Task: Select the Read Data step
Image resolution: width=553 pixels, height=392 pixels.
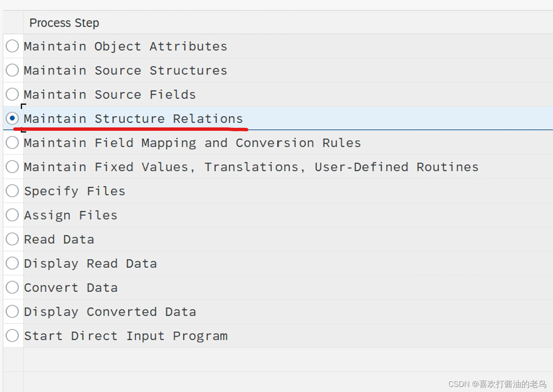Action: (12, 239)
